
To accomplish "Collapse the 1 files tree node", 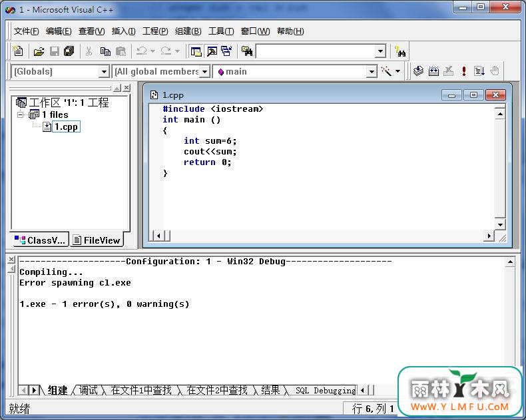I will coord(20,114).
